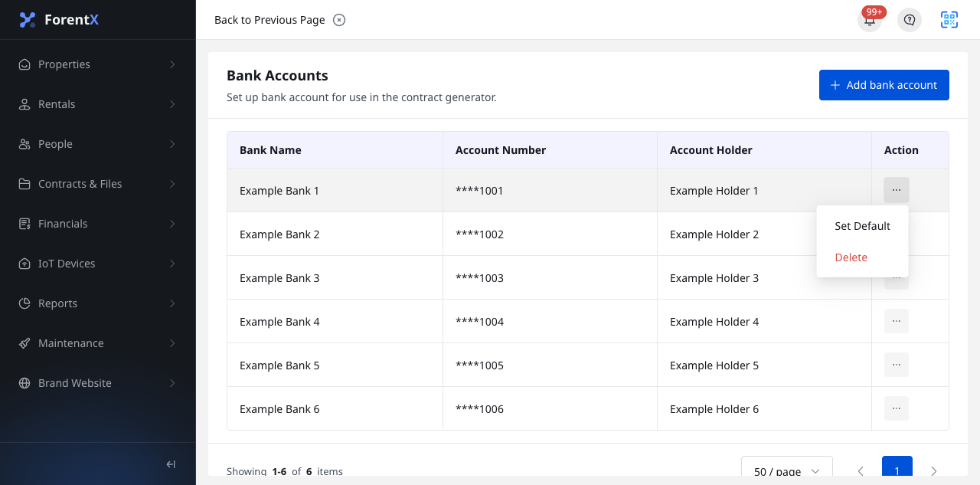
Task: Expand the IoT Devices chevron
Action: point(172,264)
